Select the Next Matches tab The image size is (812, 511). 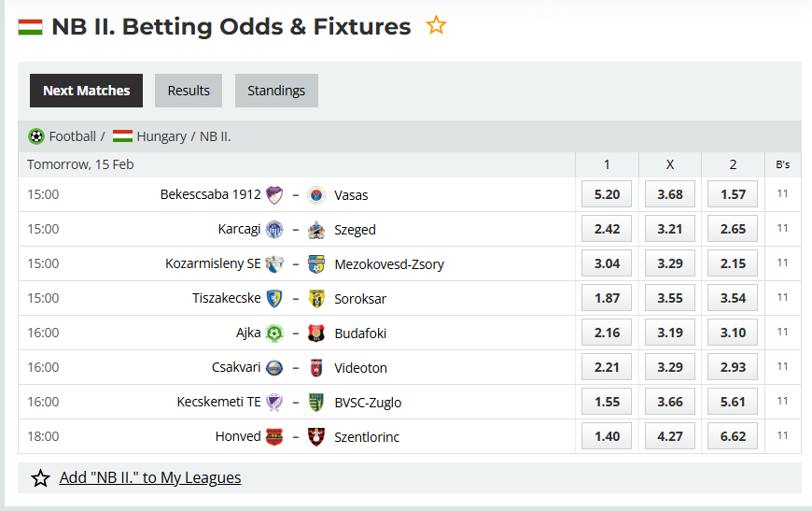[x=86, y=91]
